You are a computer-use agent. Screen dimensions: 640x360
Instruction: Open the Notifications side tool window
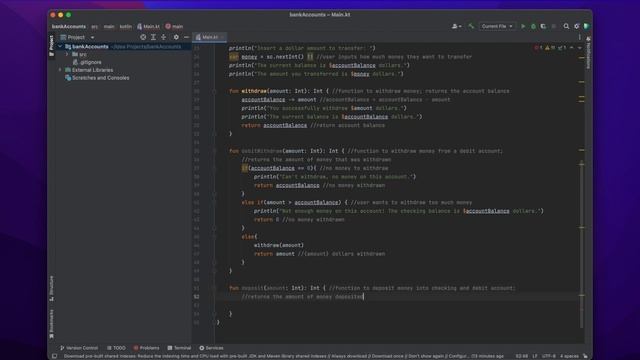pos(588,53)
